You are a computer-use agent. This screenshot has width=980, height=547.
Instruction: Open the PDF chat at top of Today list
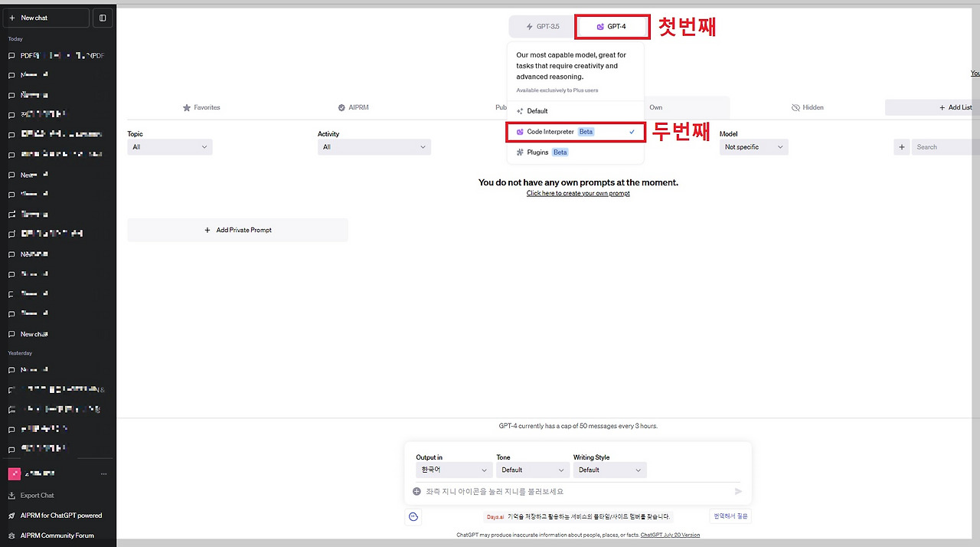point(58,56)
